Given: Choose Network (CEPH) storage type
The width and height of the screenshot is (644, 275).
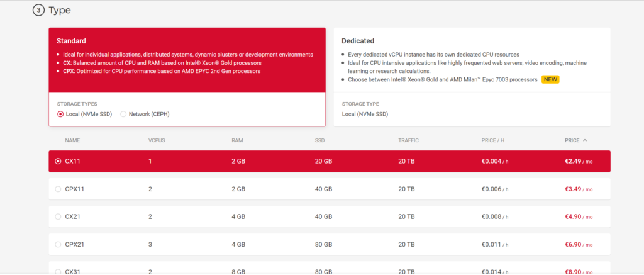Looking at the screenshot, I should (x=123, y=114).
